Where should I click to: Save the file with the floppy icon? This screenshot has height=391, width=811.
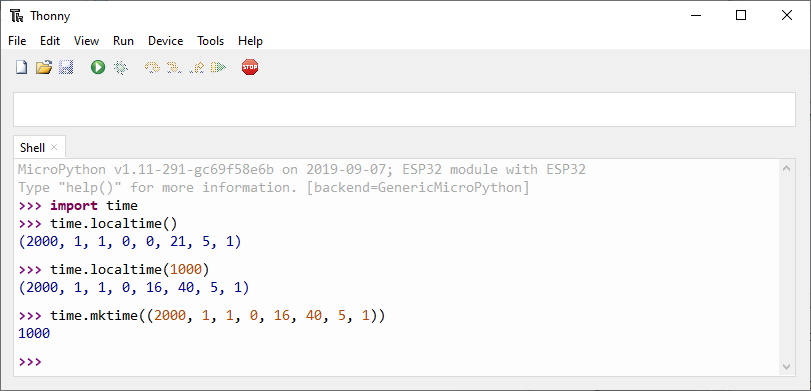(66, 67)
